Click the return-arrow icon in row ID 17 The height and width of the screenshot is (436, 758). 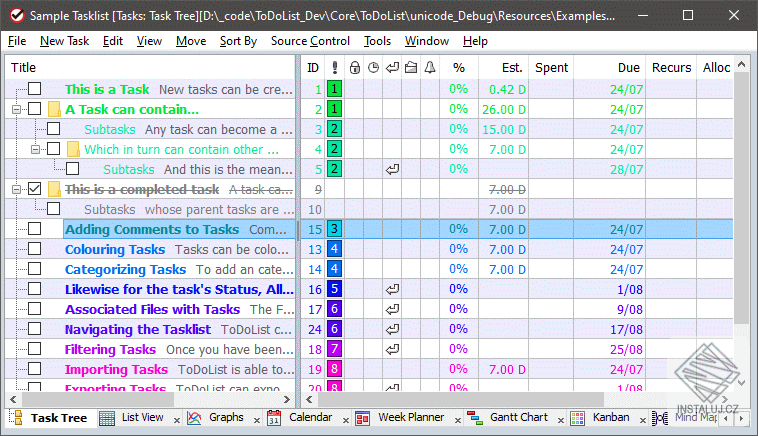392,309
